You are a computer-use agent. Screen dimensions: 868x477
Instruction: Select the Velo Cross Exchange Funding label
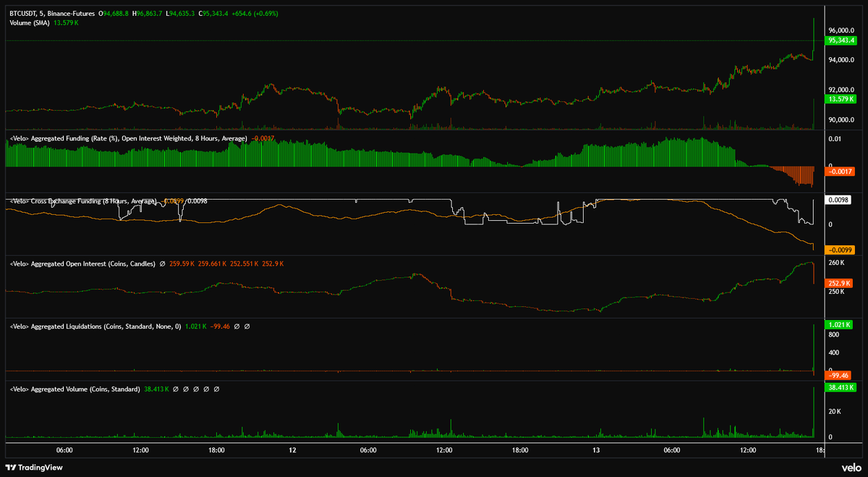[x=85, y=201]
